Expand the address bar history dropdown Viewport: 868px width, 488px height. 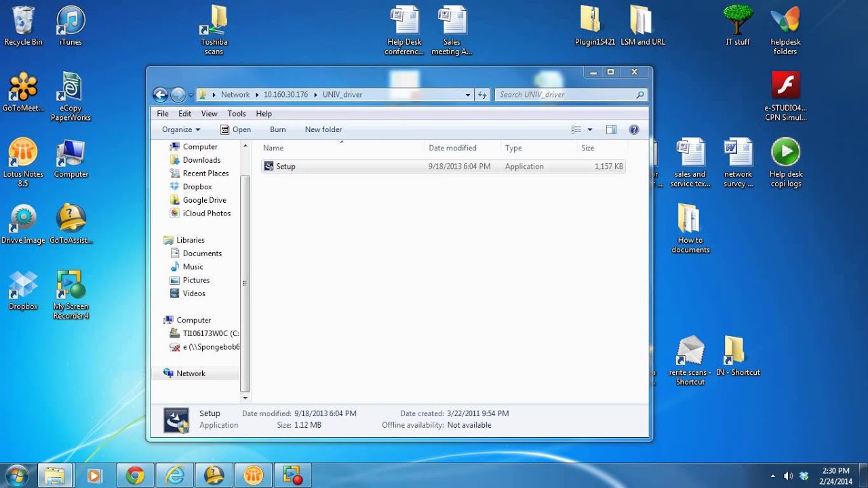pos(468,95)
